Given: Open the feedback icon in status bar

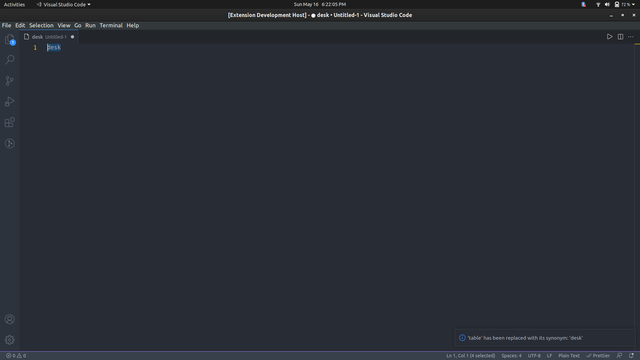Looking at the screenshot, I should tap(620, 356).
